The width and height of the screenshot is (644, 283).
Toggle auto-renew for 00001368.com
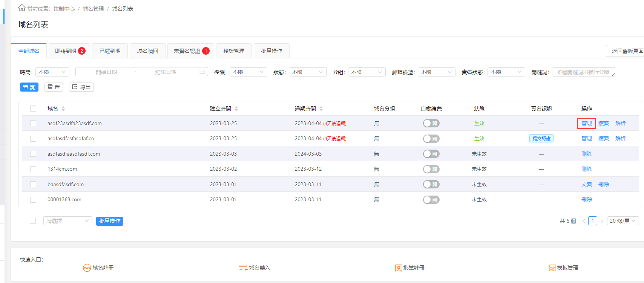(431, 200)
